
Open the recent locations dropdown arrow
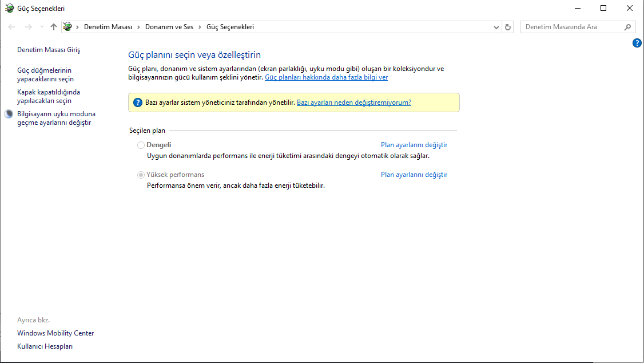(42, 27)
